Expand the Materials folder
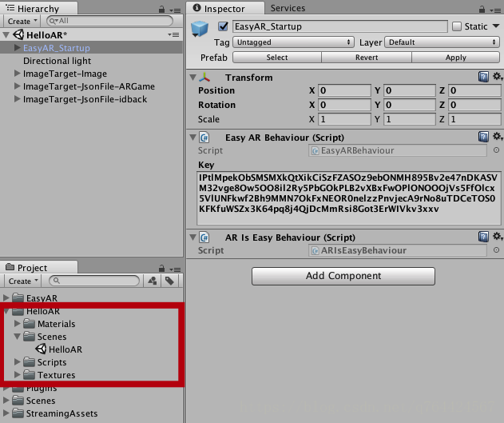The image size is (504, 423). pos(18,323)
